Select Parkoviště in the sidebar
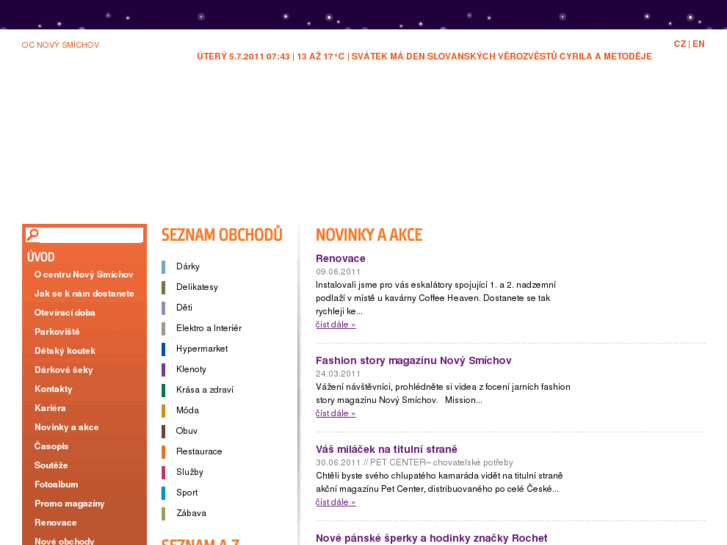727x545 pixels. (x=57, y=332)
